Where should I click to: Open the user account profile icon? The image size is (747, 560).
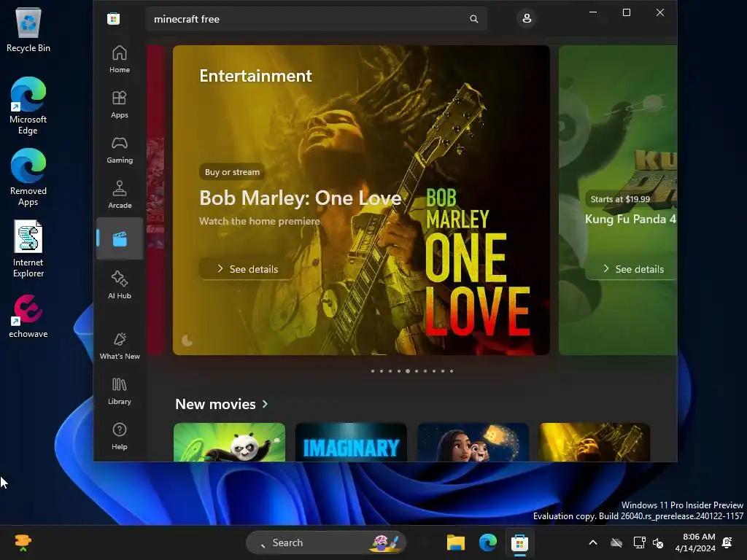(x=527, y=18)
